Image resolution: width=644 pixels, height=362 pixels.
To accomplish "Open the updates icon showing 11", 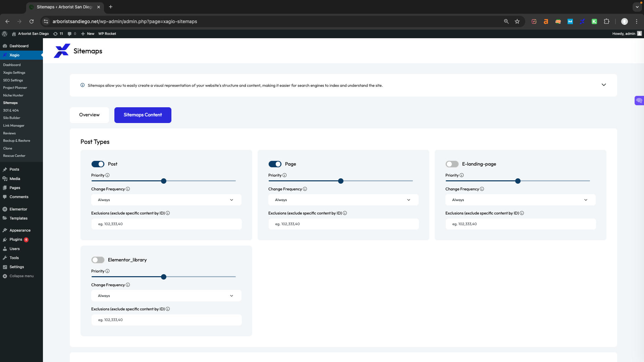I will 58,34.
